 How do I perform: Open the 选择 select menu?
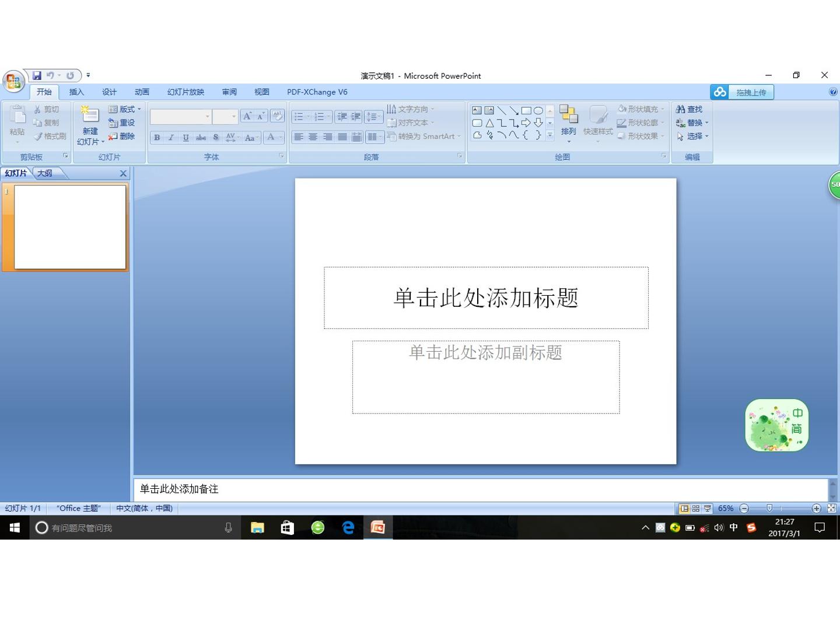[692, 136]
